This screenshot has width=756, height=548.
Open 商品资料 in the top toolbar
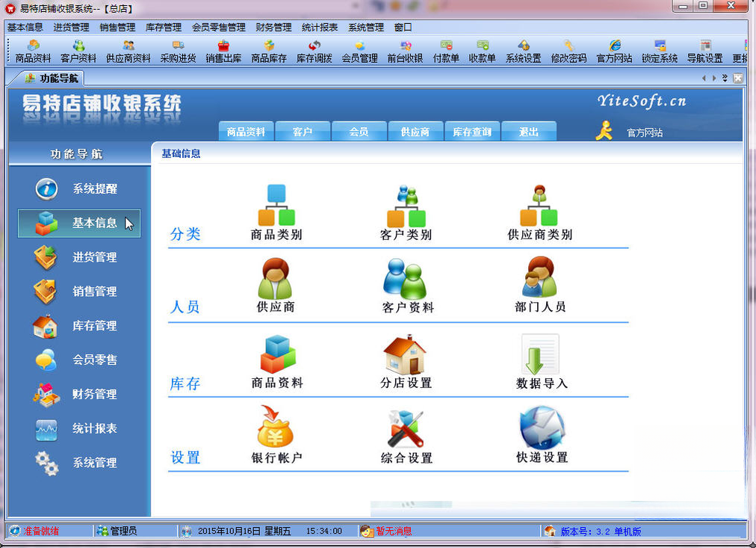[33, 52]
